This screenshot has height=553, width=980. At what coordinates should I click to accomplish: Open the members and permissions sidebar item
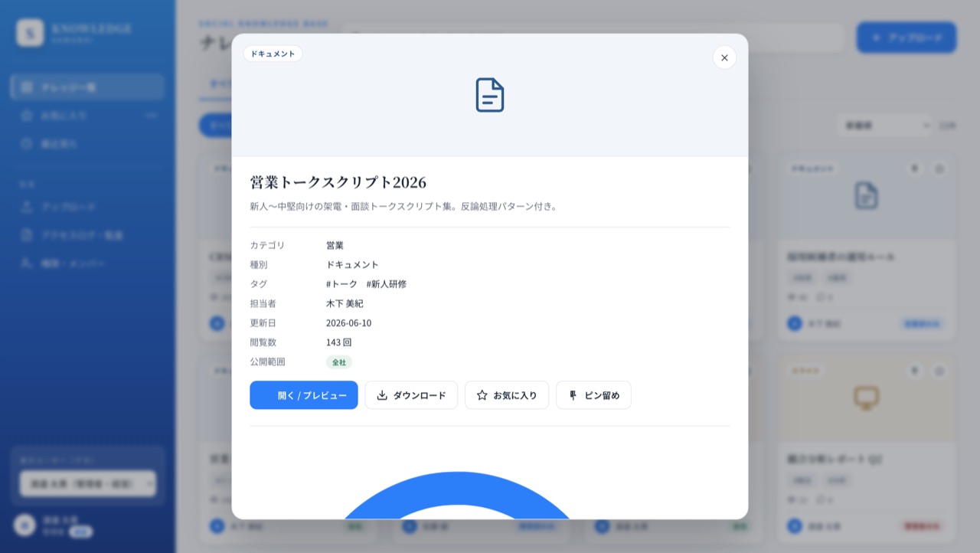(87, 263)
